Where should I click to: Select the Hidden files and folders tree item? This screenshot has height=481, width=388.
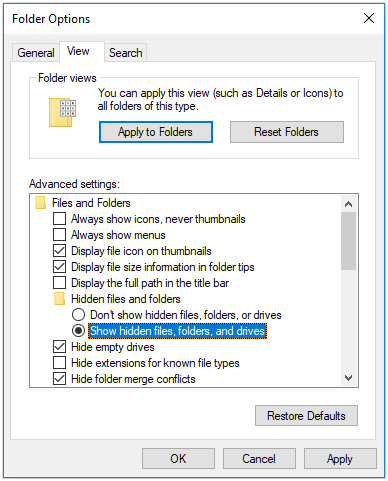(126, 299)
